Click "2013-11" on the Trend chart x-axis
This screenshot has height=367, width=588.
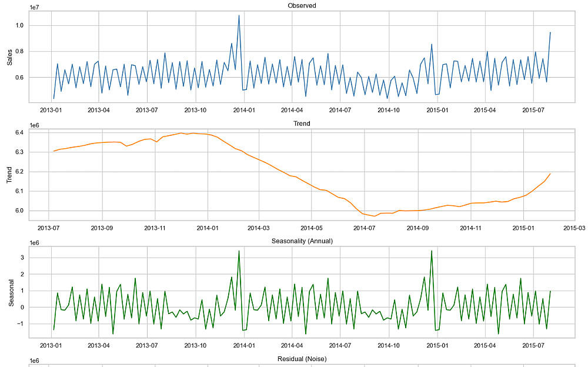coord(155,228)
